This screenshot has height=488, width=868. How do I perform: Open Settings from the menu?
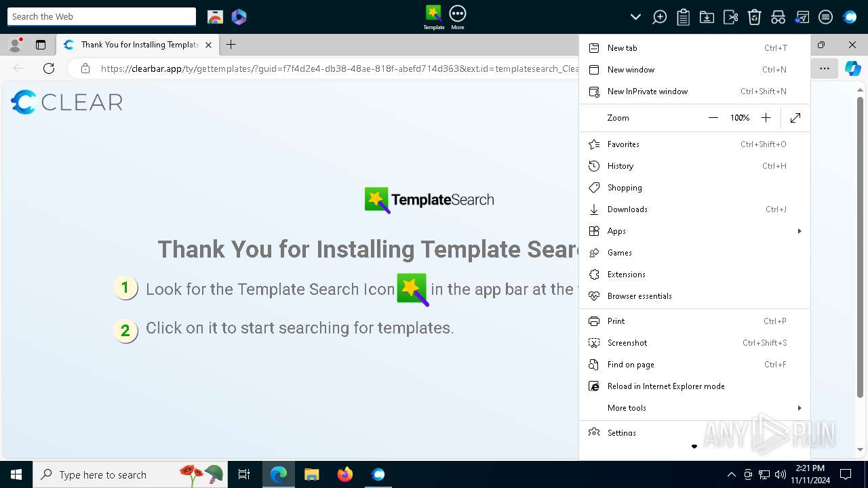(694, 432)
